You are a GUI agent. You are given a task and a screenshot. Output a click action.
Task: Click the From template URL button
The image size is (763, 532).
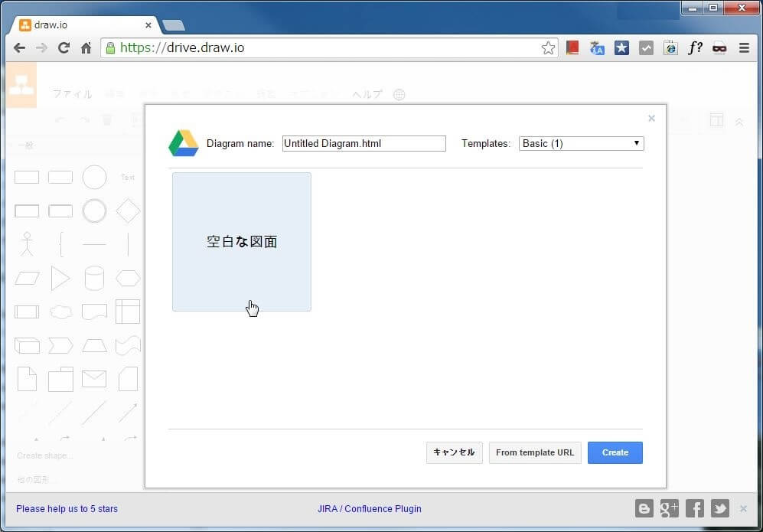tap(535, 452)
